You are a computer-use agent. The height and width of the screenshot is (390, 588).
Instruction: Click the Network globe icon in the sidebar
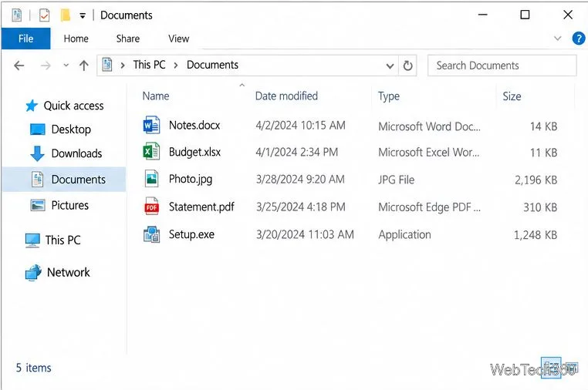[x=33, y=272]
